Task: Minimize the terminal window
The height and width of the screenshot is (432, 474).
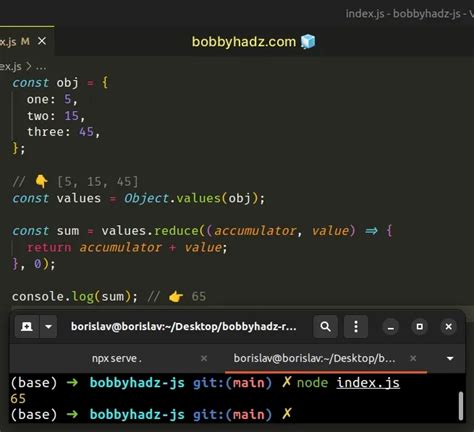Action: pos(391,327)
